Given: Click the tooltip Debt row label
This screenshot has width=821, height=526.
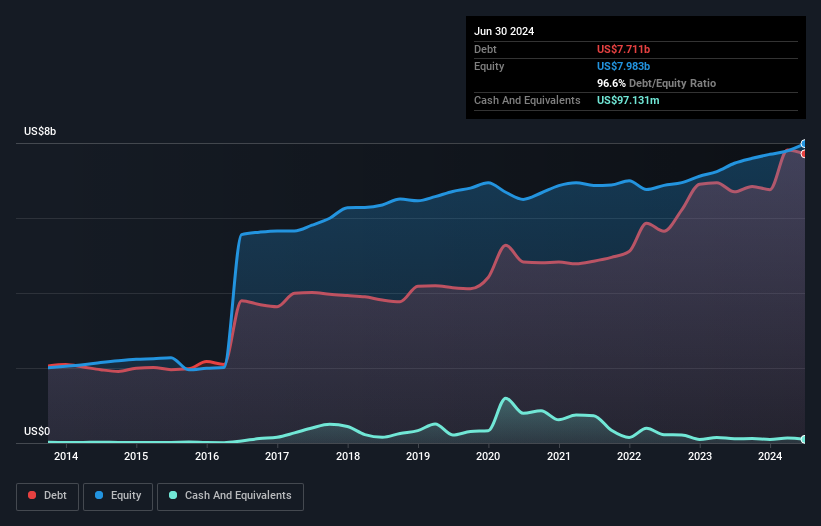Looking at the screenshot, I should [x=485, y=49].
